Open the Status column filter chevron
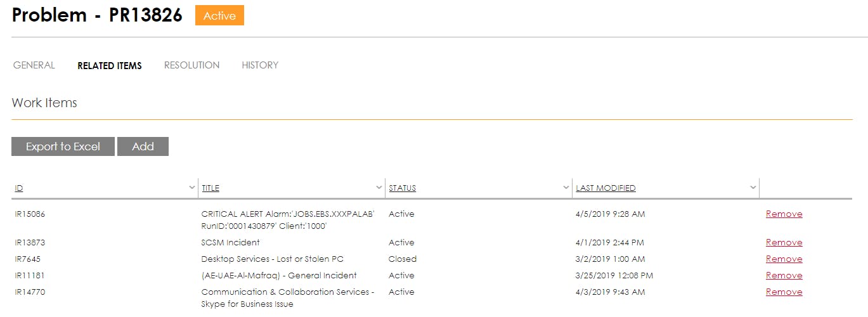This screenshot has height=317, width=868. click(x=566, y=187)
